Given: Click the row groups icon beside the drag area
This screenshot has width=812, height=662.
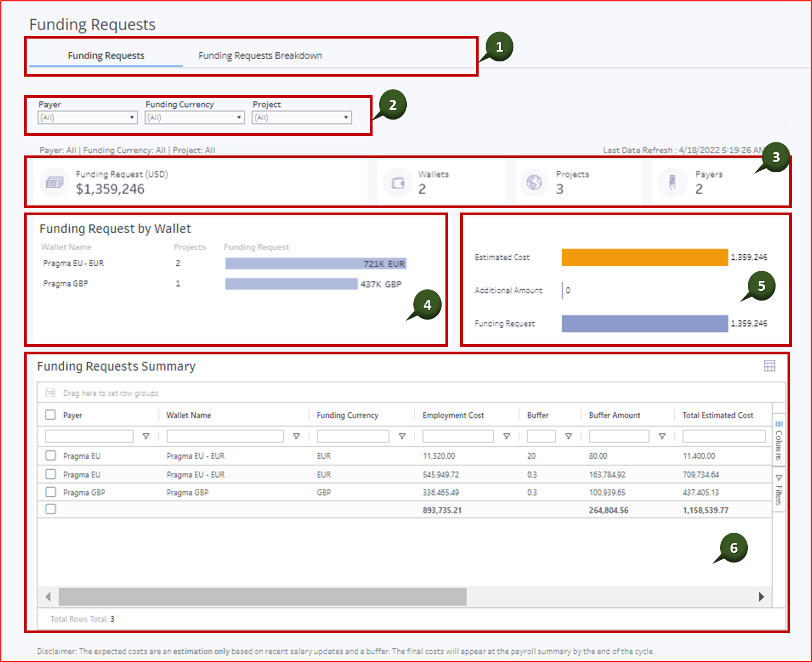Looking at the screenshot, I should (x=51, y=392).
